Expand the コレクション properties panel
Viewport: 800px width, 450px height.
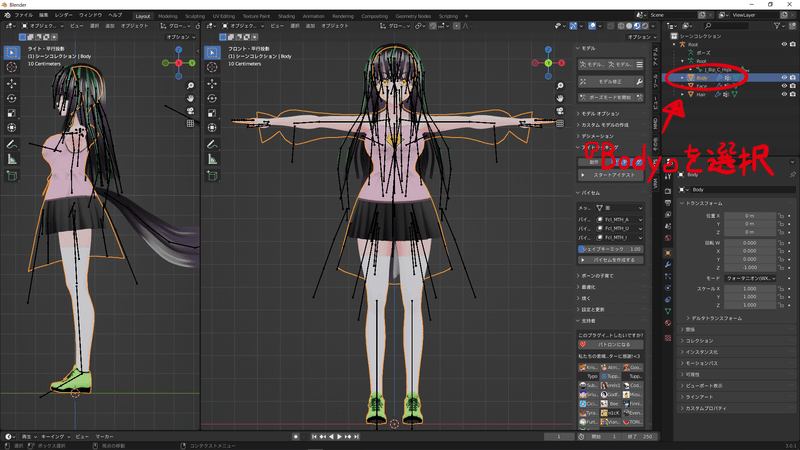coord(736,341)
